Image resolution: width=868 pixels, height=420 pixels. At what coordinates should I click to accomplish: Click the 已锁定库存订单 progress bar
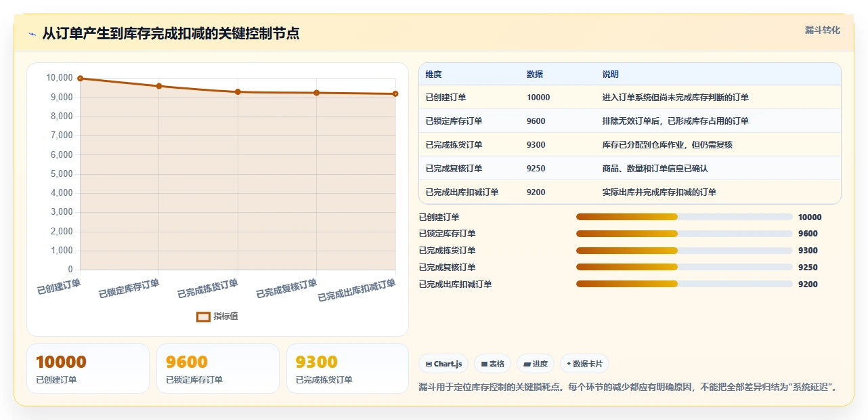(685, 234)
